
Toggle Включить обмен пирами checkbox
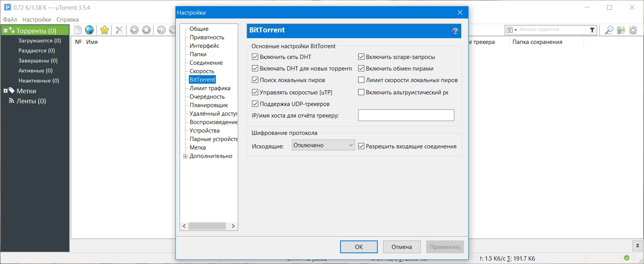[361, 68]
